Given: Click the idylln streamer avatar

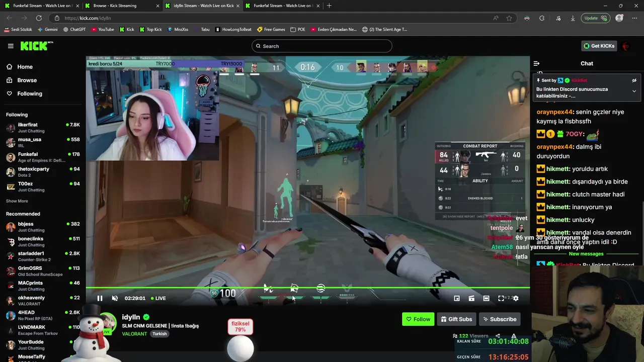Looking at the screenshot, I should tap(108, 322).
